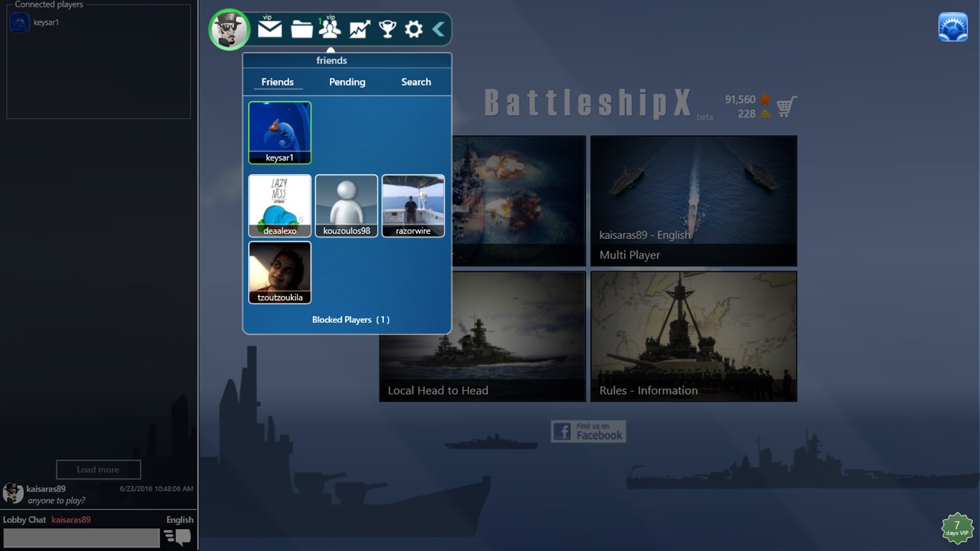The width and height of the screenshot is (980, 551).
Task: Open the settings gear
Action: pos(413,29)
